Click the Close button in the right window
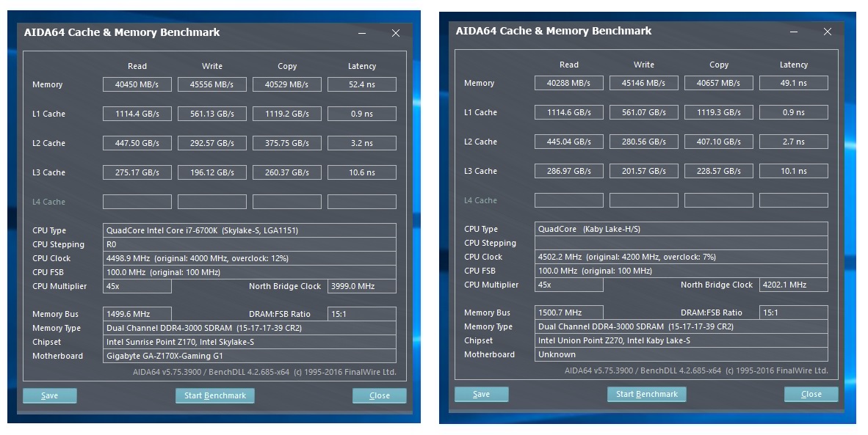 (811, 394)
